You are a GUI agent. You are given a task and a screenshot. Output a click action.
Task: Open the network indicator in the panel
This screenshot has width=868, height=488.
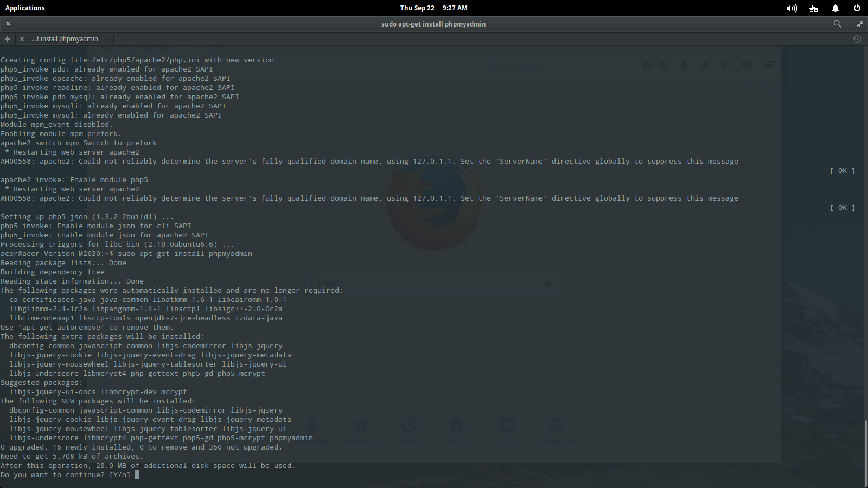814,8
